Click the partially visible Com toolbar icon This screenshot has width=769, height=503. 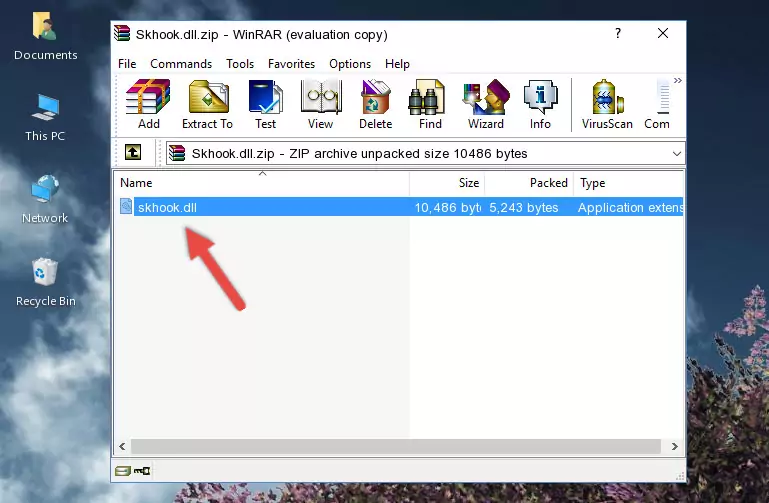[657, 104]
